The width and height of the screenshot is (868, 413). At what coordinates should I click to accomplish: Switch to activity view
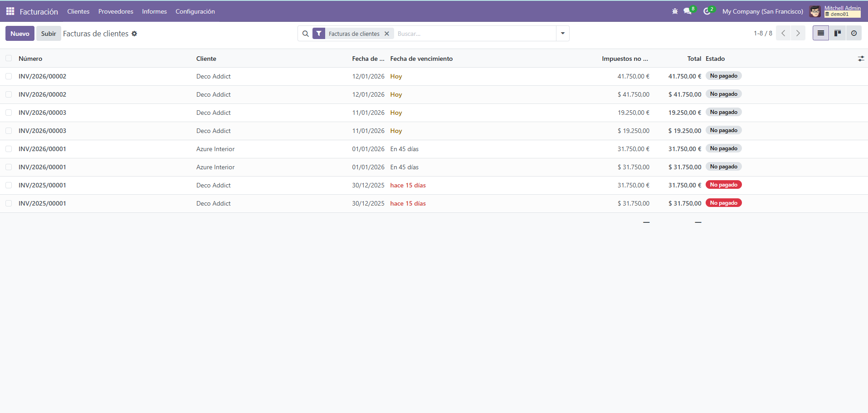(854, 33)
